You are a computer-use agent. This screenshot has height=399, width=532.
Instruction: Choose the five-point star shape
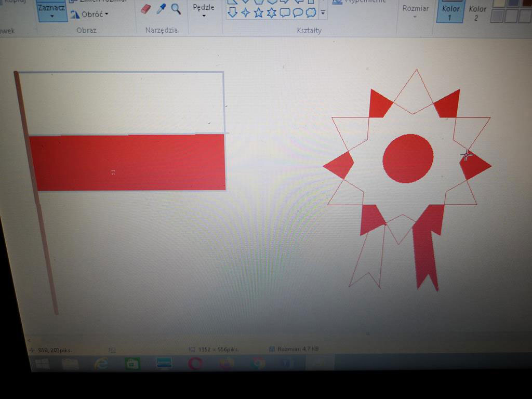point(258,12)
